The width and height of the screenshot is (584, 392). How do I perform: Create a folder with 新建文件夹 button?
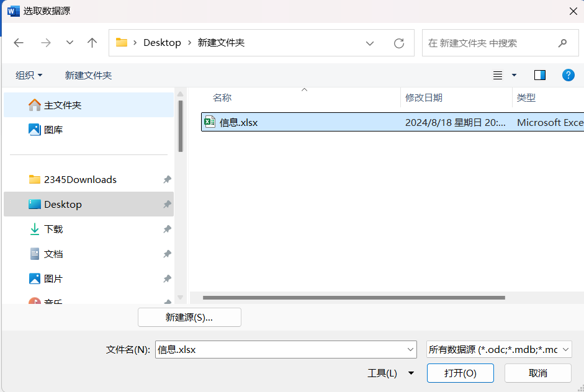88,75
